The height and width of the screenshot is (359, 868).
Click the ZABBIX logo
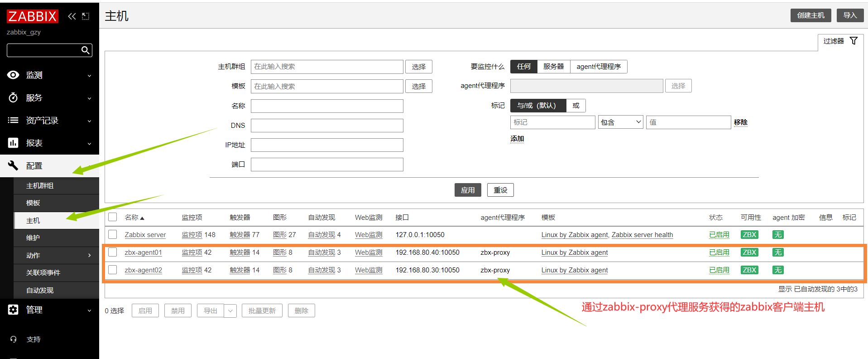tap(33, 16)
